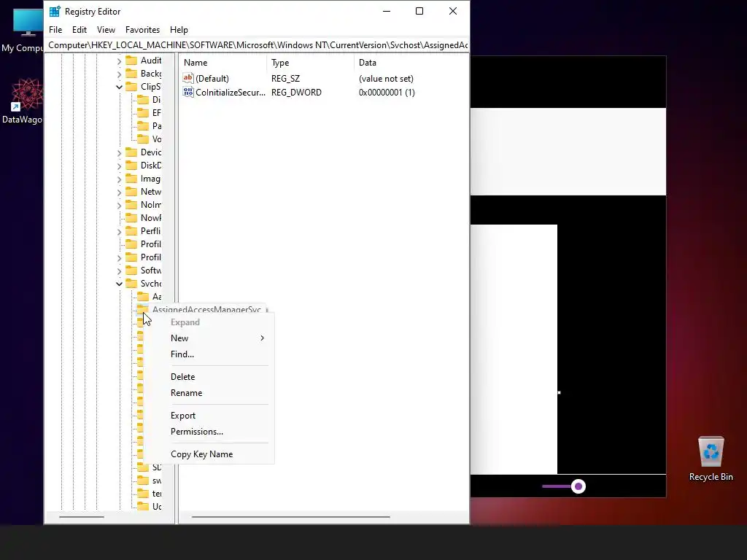This screenshot has height=560, width=747.
Task: Select the sw folder icon in tree
Action: (x=143, y=481)
